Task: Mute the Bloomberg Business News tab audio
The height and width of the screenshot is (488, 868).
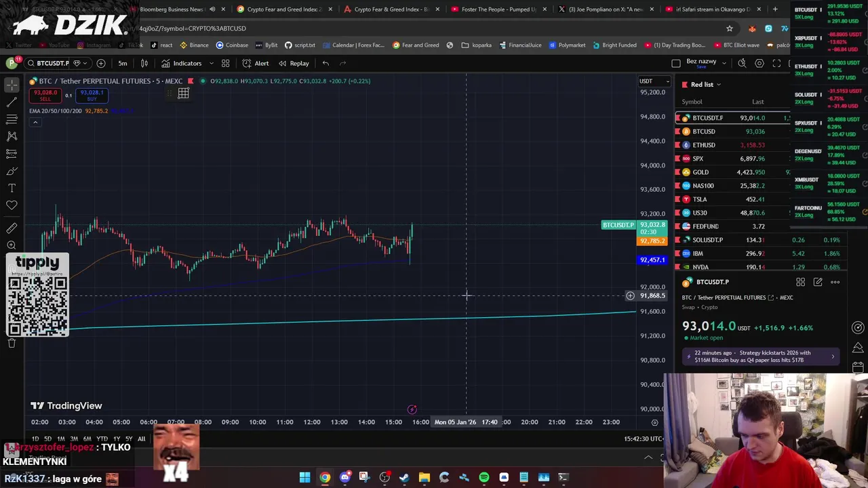Action: [212, 9]
